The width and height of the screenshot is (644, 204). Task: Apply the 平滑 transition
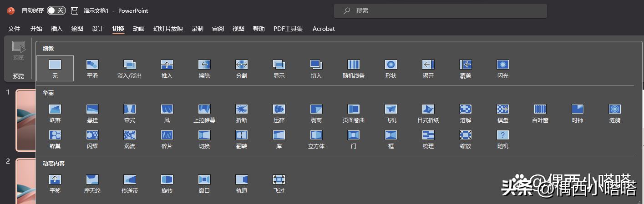(x=92, y=69)
